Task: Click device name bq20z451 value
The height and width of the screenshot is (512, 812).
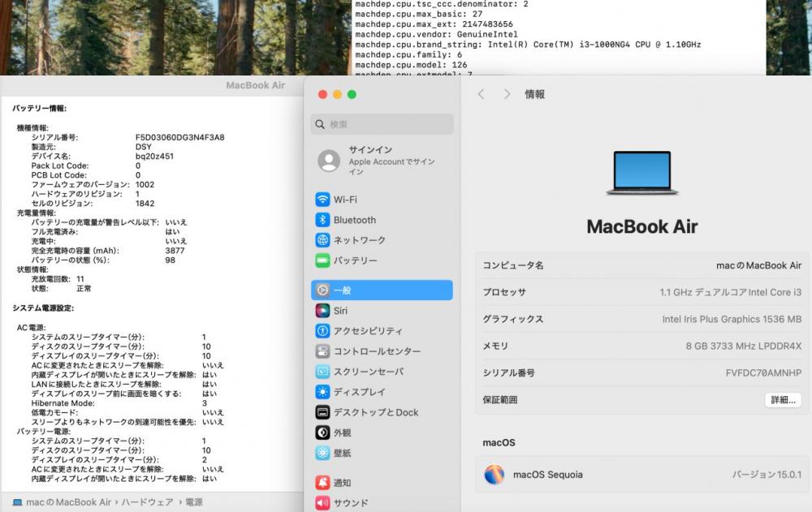Action: pyautogui.click(x=154, y=156)
